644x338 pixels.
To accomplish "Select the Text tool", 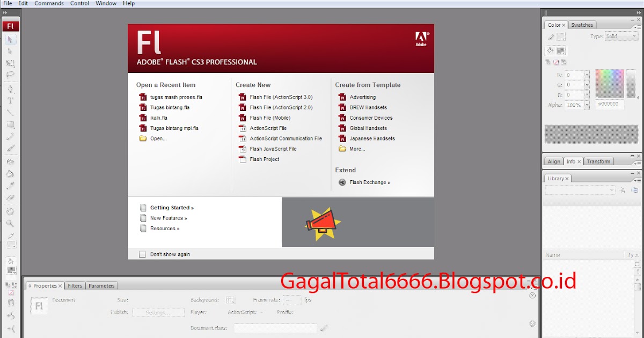I will [x=10, y=101].
